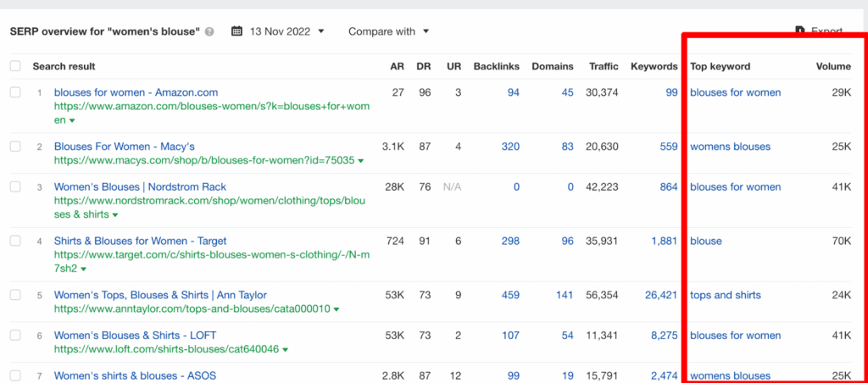This screenshot has height=383, width=868.
Task: Click the Backlinks column header
Action: tap(497, 66)
